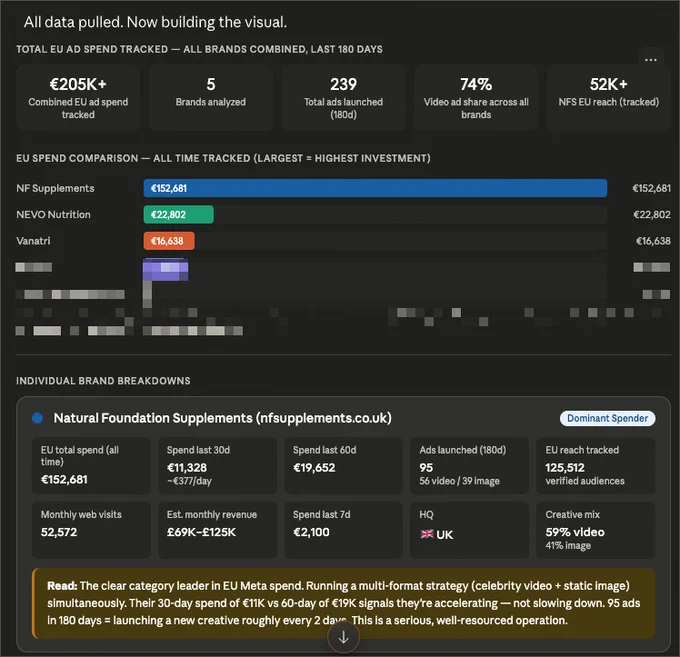Click the purple blurred spend bar
The height and width of the screenshot is (657, 680).
point(166,270)
